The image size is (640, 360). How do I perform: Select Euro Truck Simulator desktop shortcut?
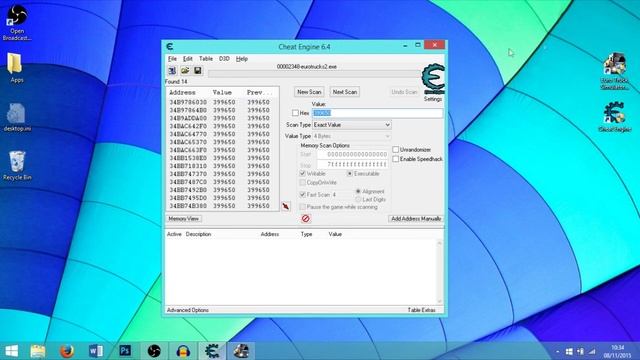coord(614,71)
